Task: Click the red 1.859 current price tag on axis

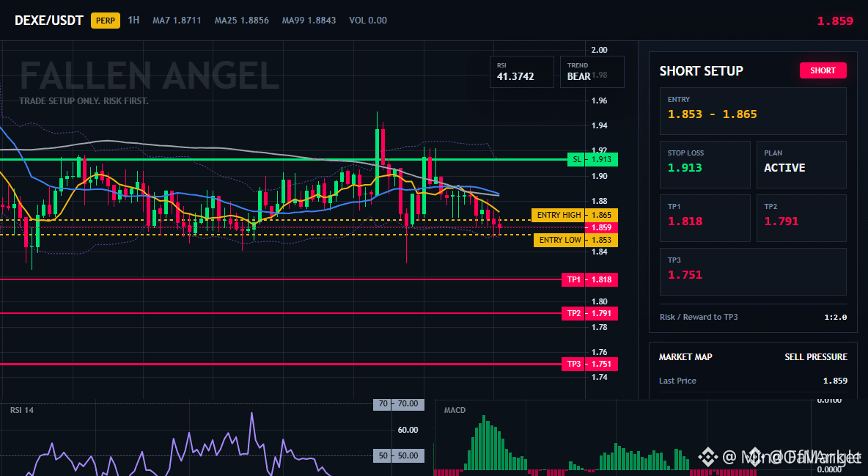Action: coord(601,228)
